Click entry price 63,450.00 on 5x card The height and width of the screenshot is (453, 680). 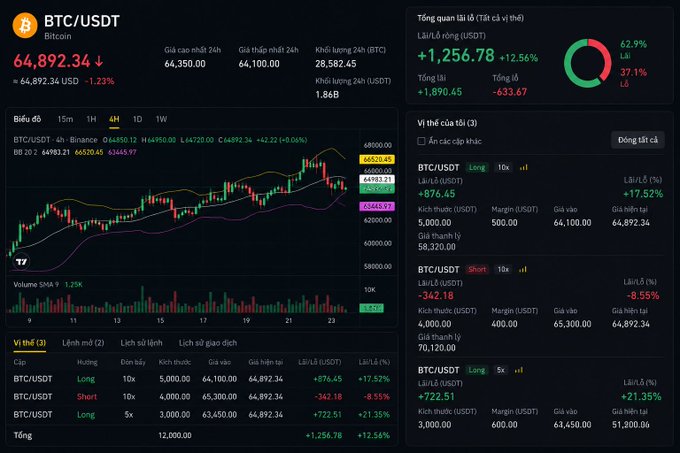click(572, 425)
